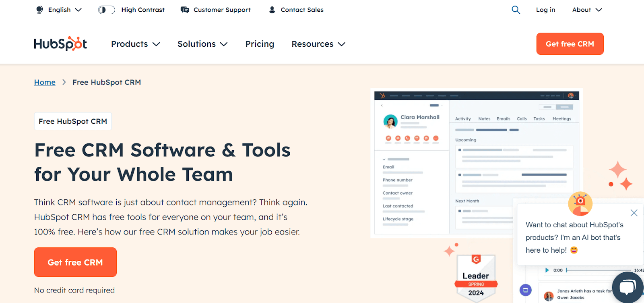
Task: Click the globe icon beside English
Action: pos(39,10)
